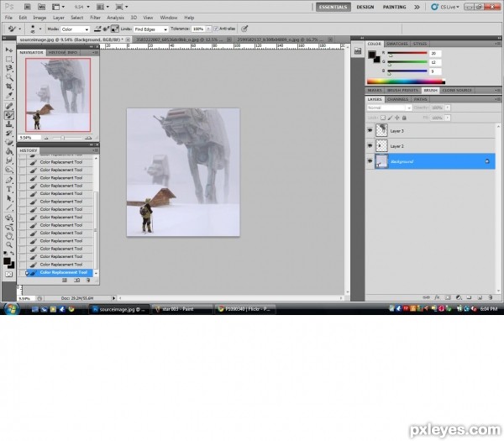Screen dimensions: 504x441
Task: Click delete current state in History panel
Action: click(x=88, y=281)
